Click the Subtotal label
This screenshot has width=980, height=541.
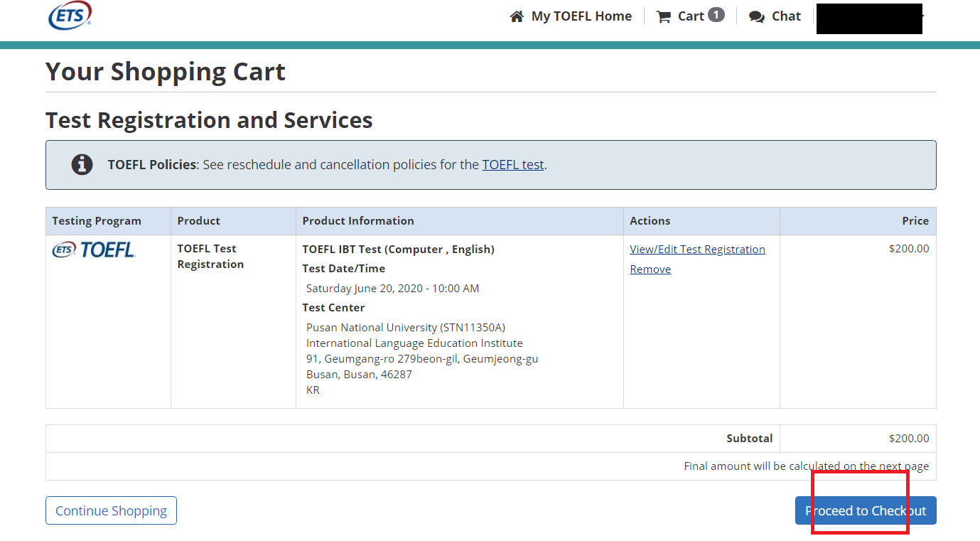(x=750, y=439)
